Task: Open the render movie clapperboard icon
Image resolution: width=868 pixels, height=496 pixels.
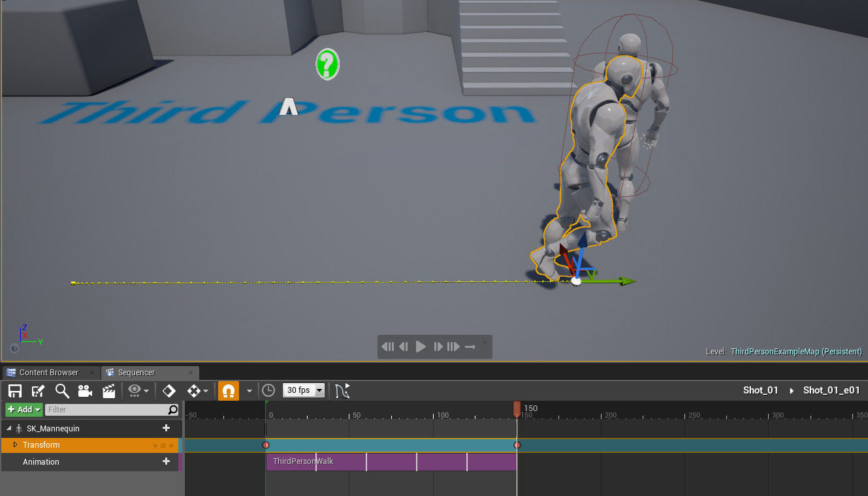Action: coord(108,390)
